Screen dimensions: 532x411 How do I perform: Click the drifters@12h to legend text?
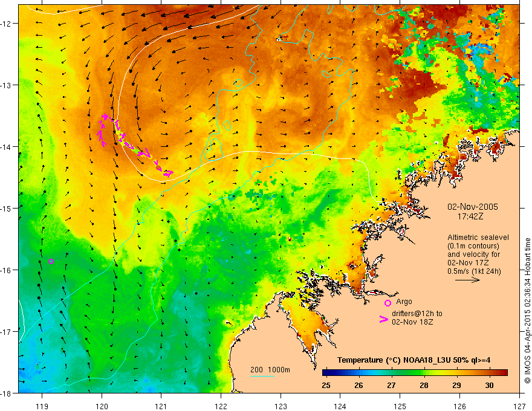(x=417, y=313)
